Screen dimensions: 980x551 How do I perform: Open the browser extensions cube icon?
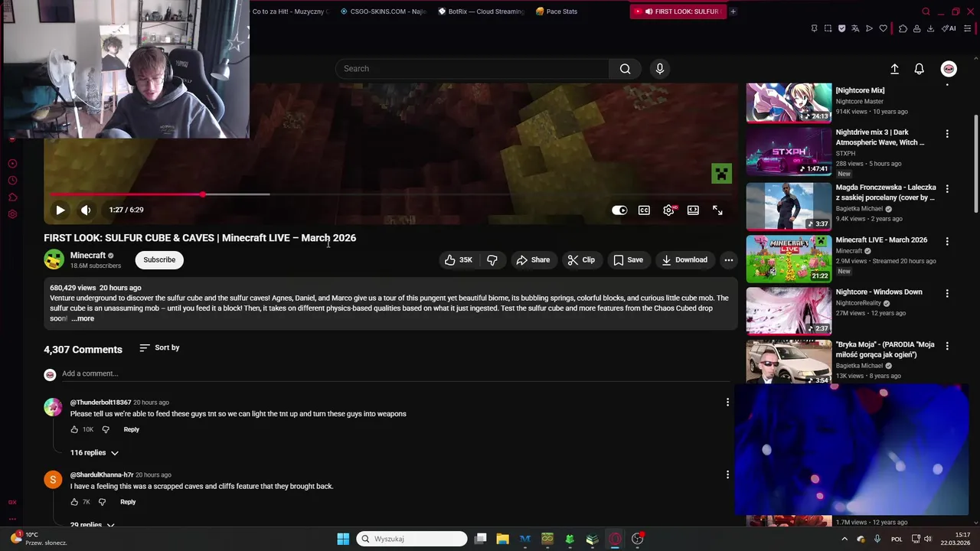click(x=903, y=28)
